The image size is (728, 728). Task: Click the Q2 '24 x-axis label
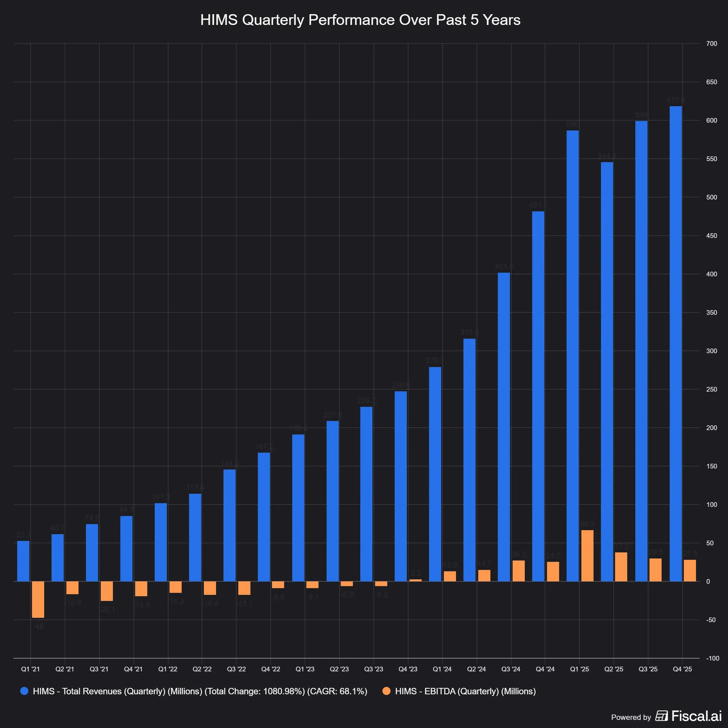click(x=477, y=669)
